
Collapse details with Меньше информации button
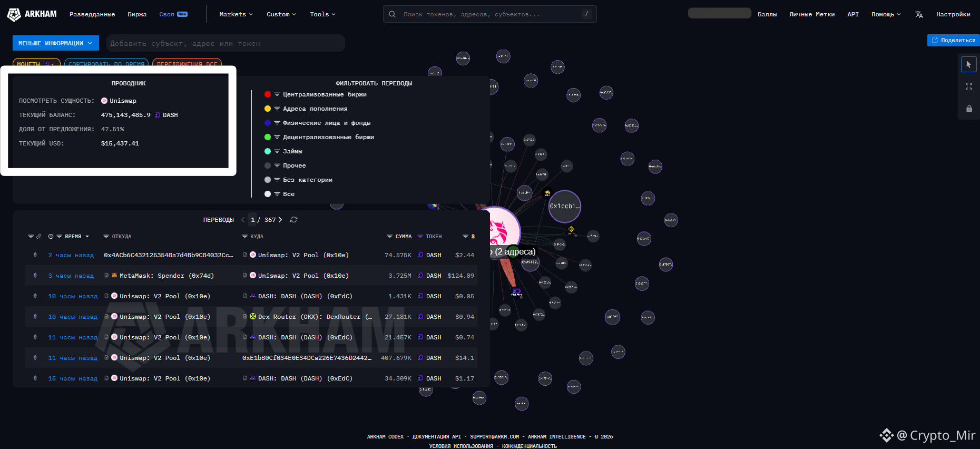click(56, 43)
